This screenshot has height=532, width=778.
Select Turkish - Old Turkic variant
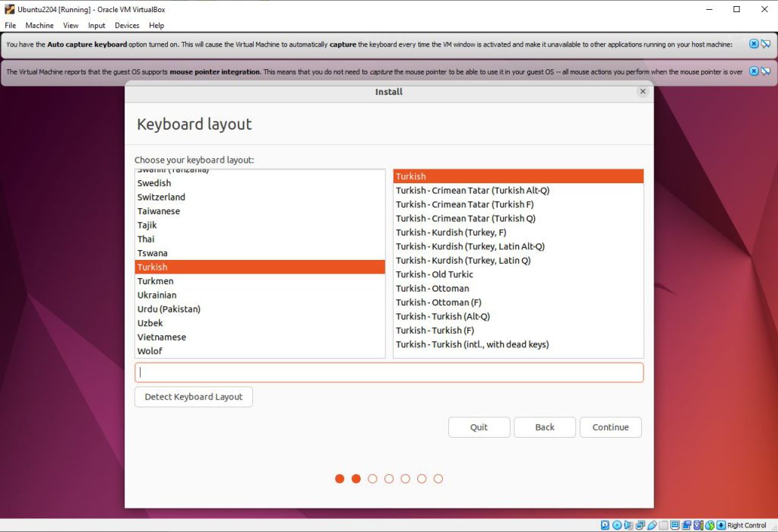(518, 274)
